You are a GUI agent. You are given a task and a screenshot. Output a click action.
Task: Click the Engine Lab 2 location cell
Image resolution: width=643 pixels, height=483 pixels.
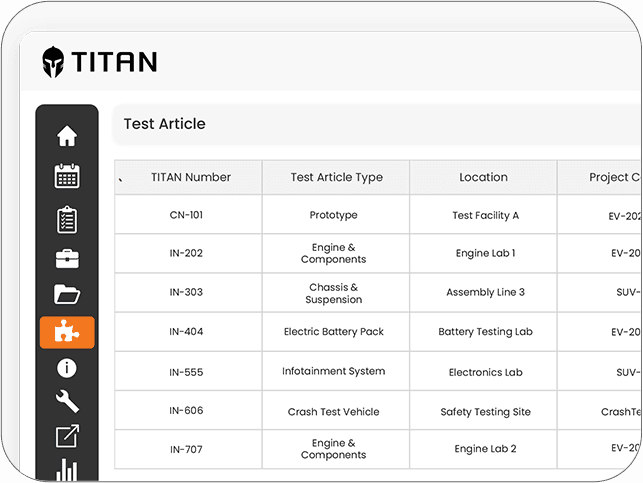(483, 449)
